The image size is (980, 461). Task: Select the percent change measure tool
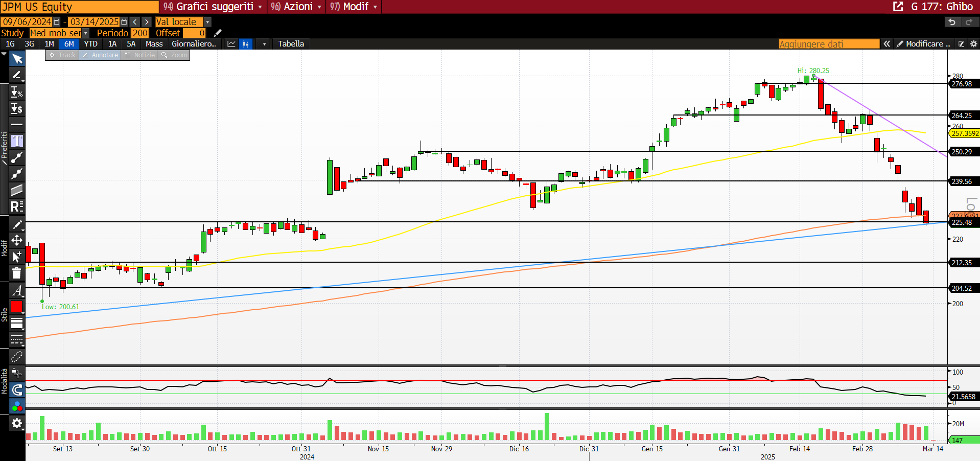tap(17, 93)
